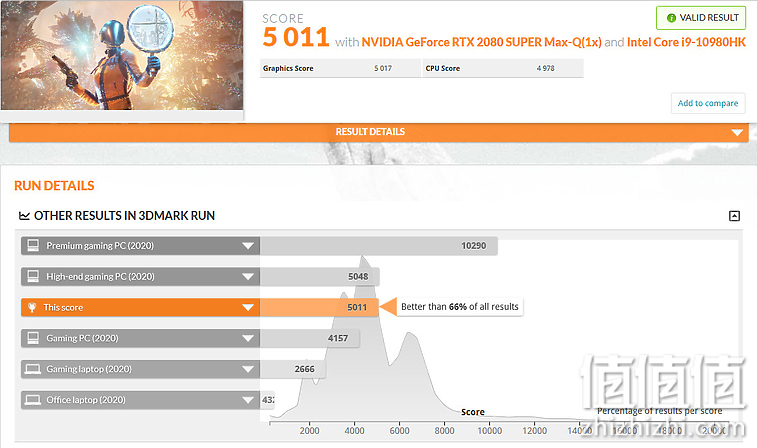Expand the This score dropdown arrow

(248, 308)
